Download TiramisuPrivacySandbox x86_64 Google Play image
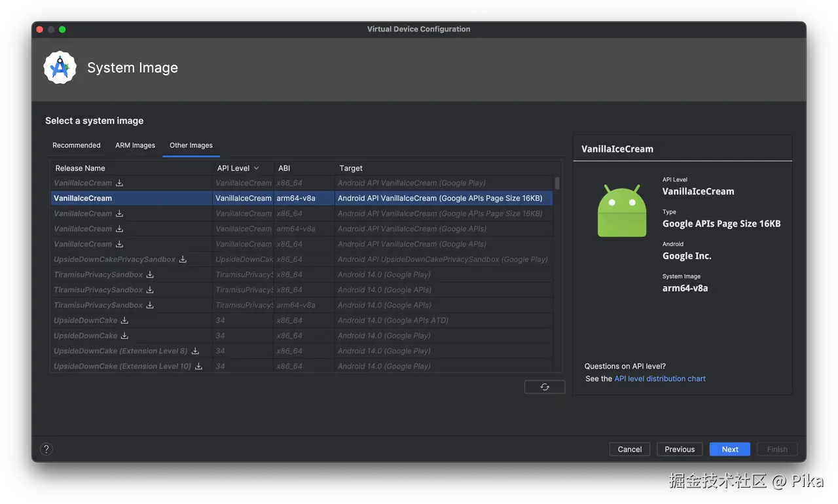Image resolution: width=838 pixels, height=504 pixels. pyautogui.click(x=150, y=275)
